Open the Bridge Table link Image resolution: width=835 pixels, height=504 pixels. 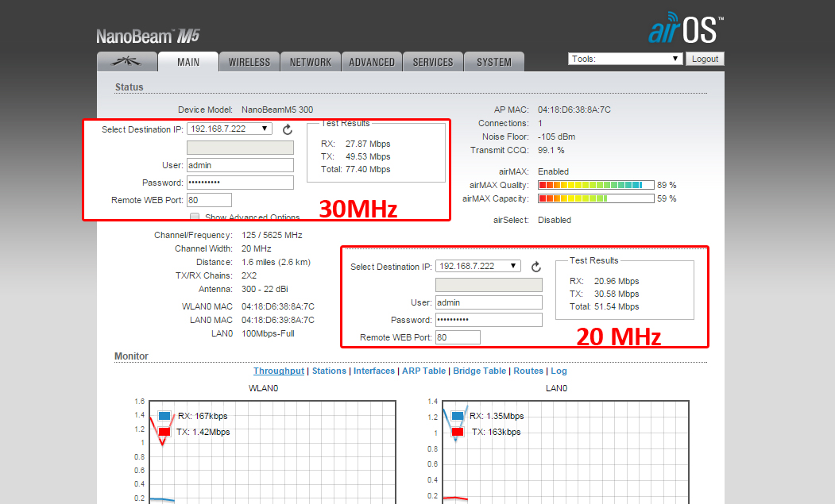point(479,371)
